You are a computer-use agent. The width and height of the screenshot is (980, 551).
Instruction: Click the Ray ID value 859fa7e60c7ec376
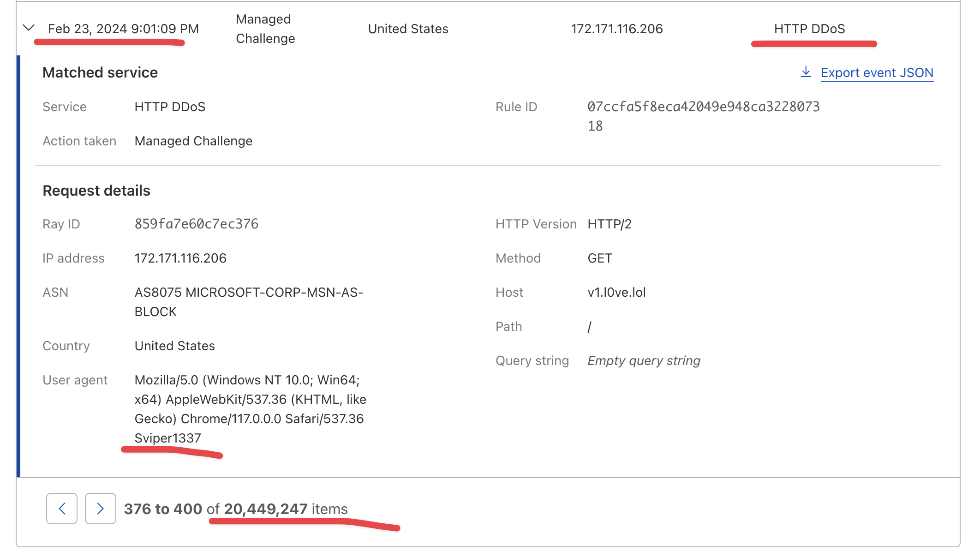[197, 224]
